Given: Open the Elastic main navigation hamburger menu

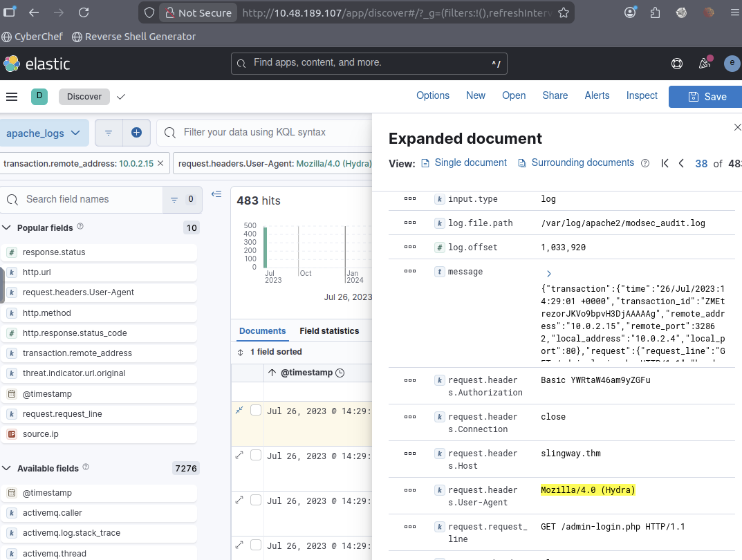Looking at the screenshot, I should [12, 97].
